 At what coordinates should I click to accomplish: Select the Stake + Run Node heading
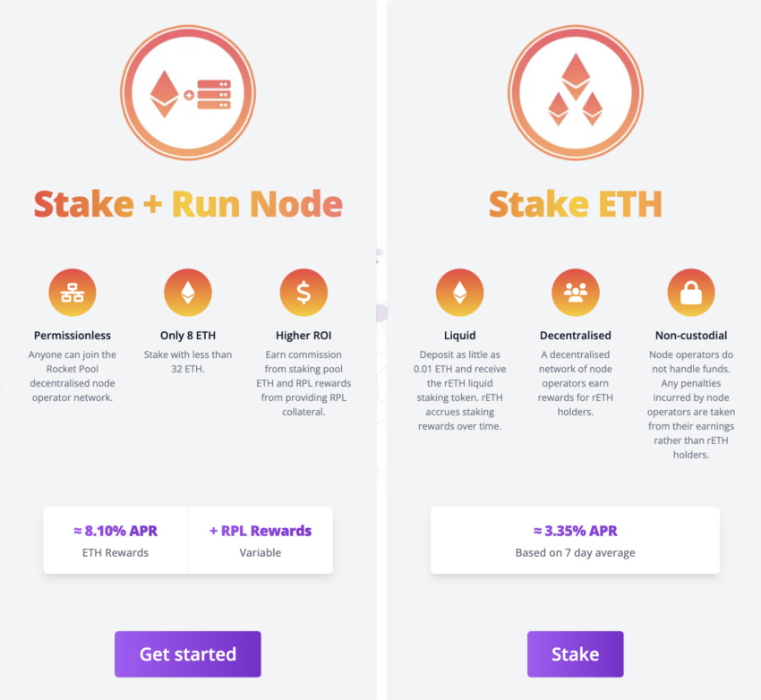pos(188,204)
